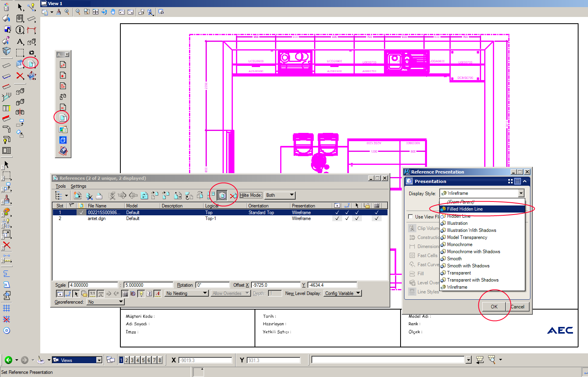The width and height of the screenshot is (588, 377).
Task: Open the Georeferenced dropdown
Action: tap(105, 302)
